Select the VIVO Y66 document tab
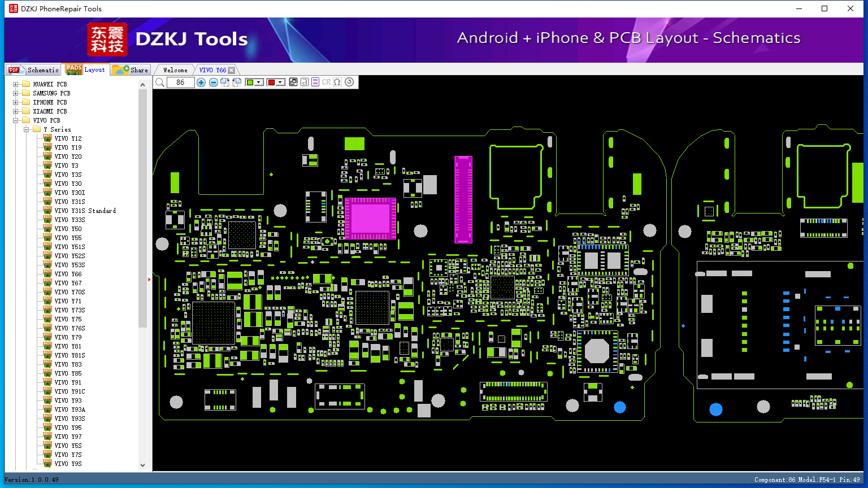 [x=212, y=70]
